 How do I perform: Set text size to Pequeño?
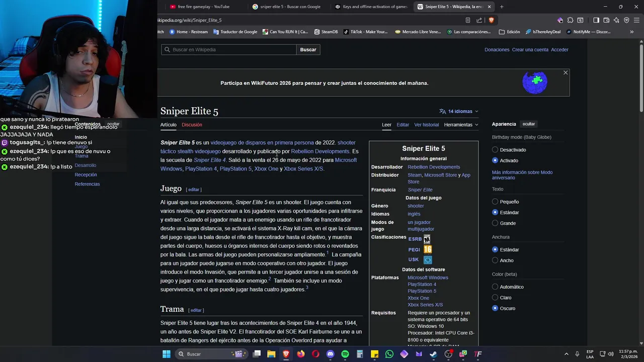(x=495, y=202)
